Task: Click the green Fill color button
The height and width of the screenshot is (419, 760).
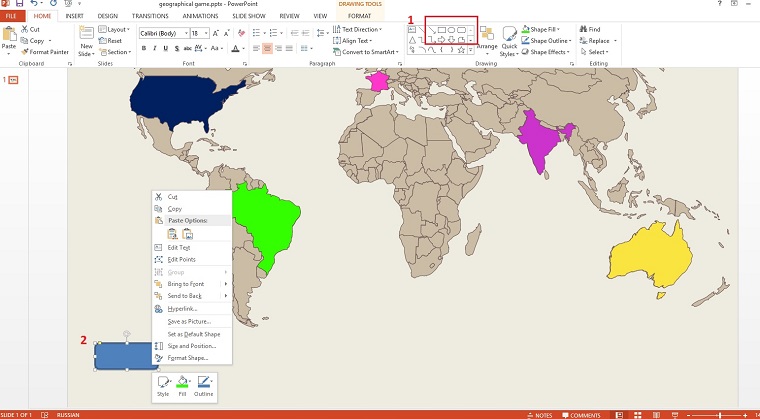Action: (x=183, y=383)
